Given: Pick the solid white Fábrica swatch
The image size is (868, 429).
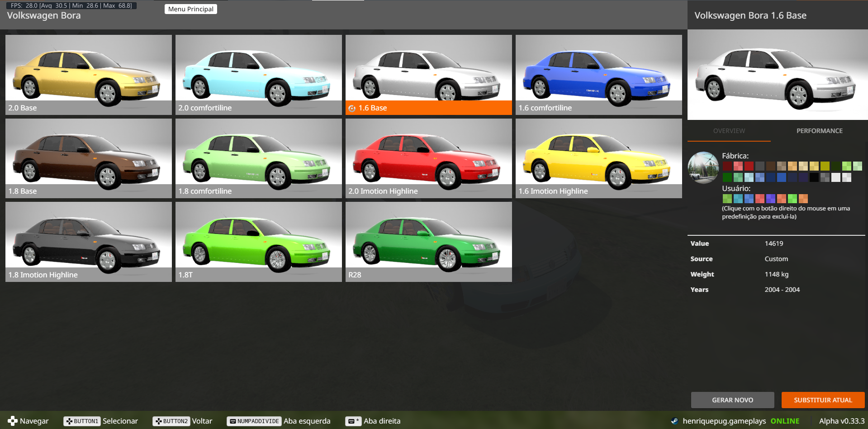Looking at the screenshot, I should (836, 177).
